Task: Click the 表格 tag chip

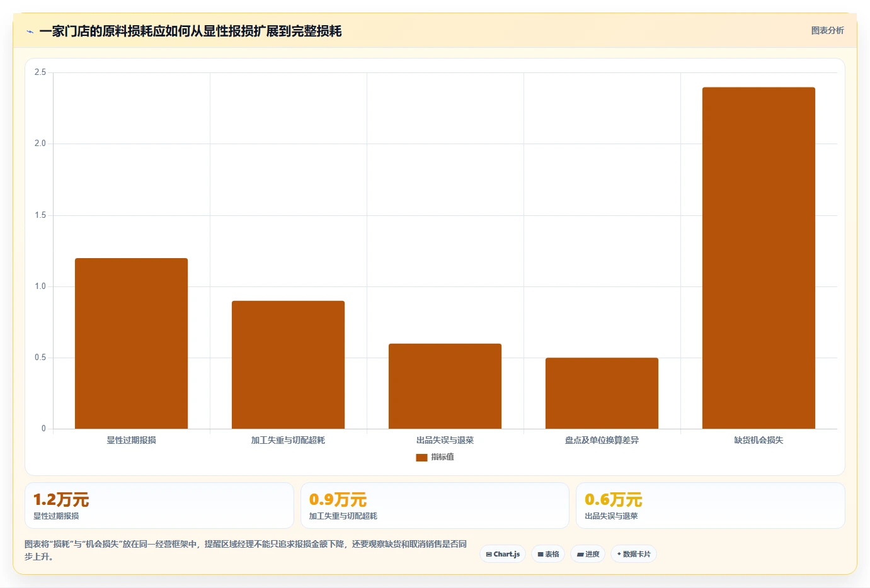Action: [548, 554]
